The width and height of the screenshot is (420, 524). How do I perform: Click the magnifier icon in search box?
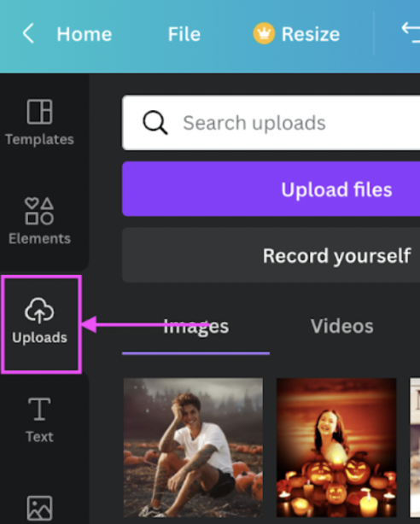pos(155,123)
